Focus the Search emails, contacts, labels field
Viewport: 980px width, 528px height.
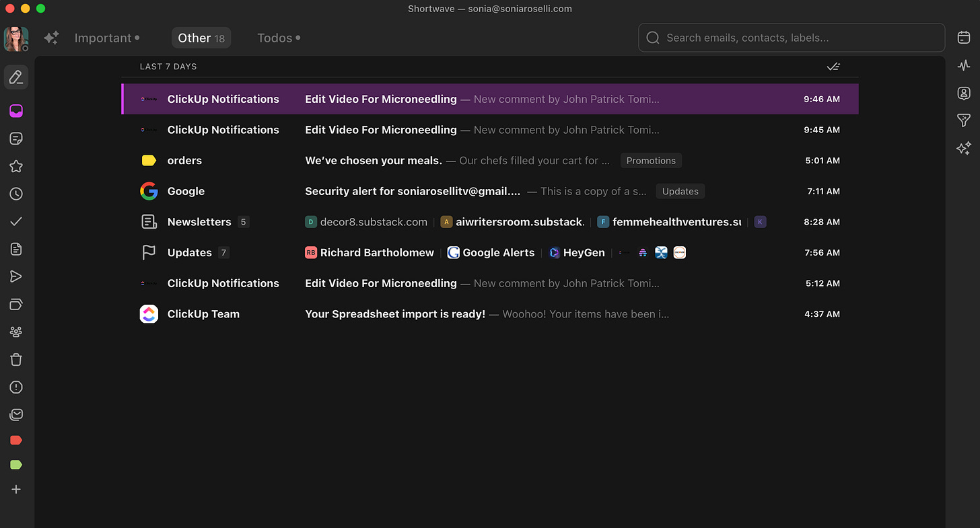point(792,38)
